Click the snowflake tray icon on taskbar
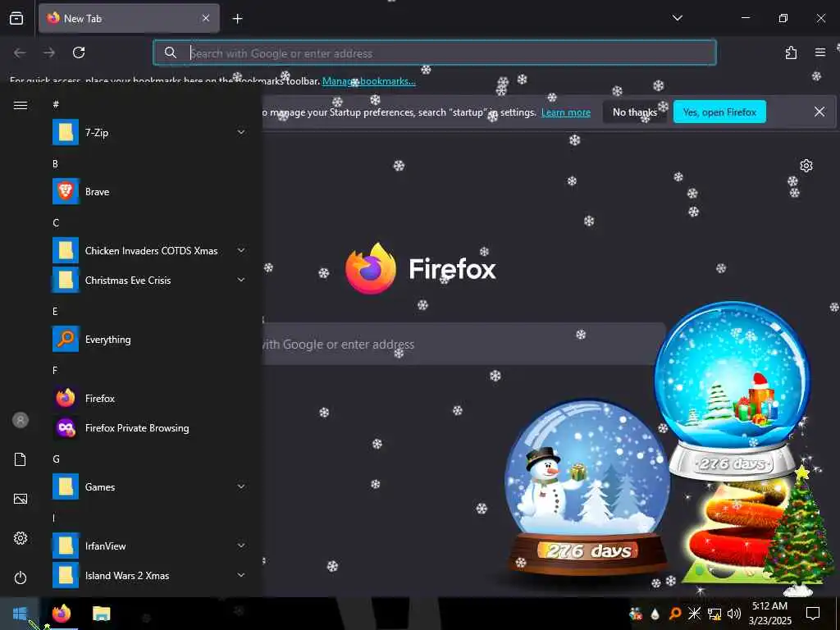This screenshot has height=630, width=840. point(694,614)
